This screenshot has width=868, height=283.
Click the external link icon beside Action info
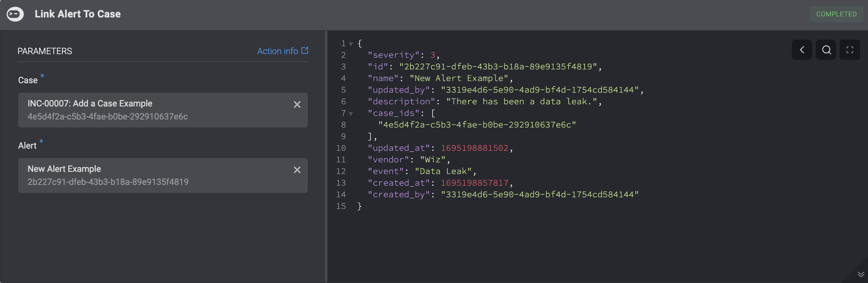[x=305, y=50]
